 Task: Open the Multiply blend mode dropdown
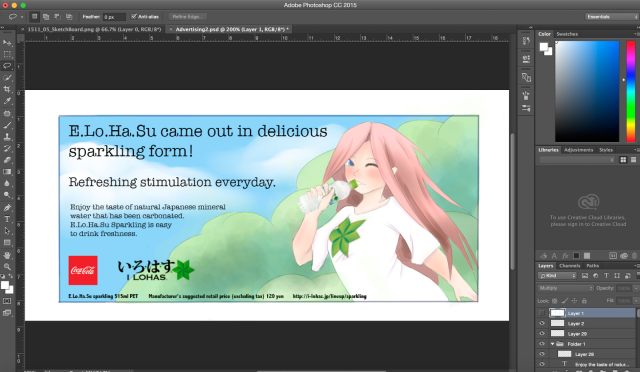565,288
